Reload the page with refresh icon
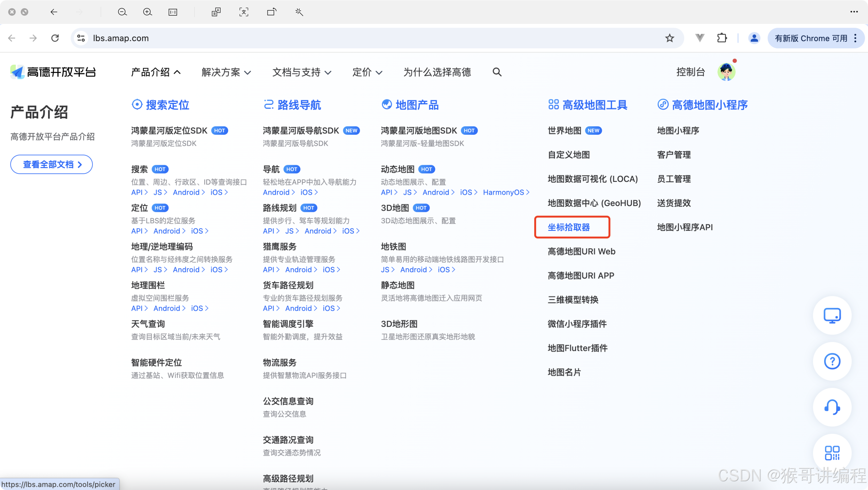This screenshot has width=868, height=490. tap(55, 38)
